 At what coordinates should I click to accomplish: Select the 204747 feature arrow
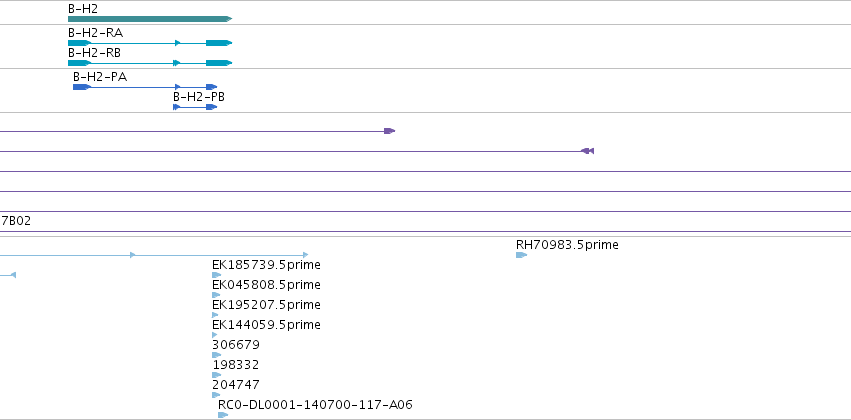[215, 395]
